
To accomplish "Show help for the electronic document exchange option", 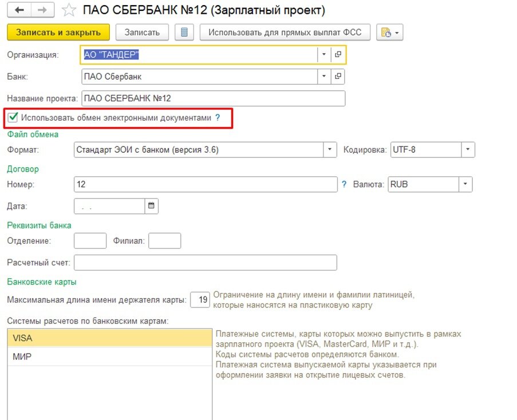I will 218,118.
